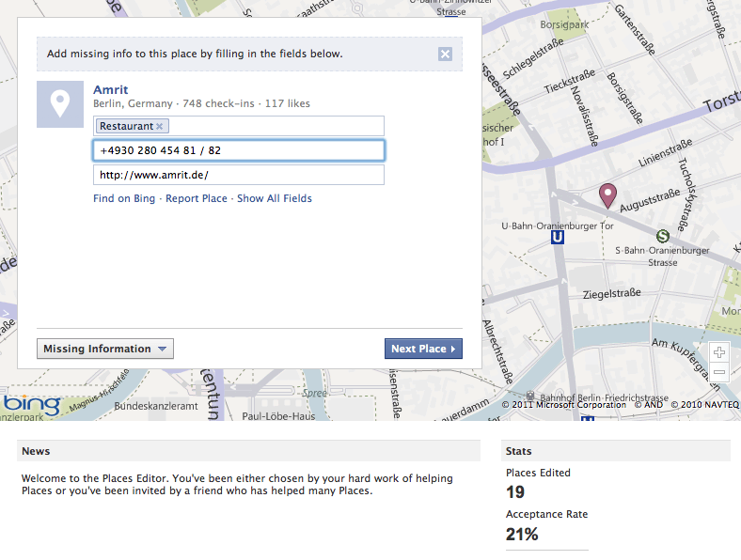Edit the website field http://www.amrit.de/
This screenshot has height=560, width=741.
coord(238,175)
